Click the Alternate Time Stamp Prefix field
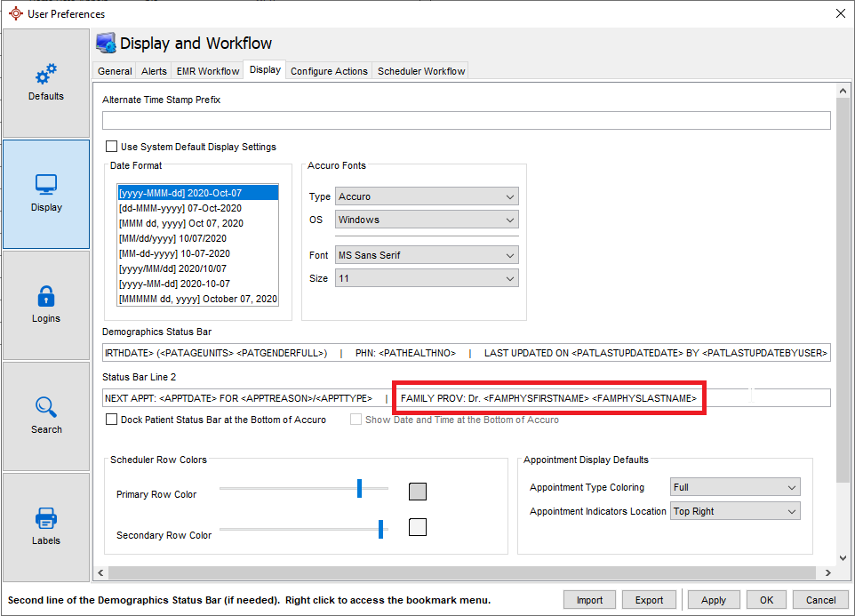Image resolution: width=855 pixels, height=616 pixels. coord(466,121)
